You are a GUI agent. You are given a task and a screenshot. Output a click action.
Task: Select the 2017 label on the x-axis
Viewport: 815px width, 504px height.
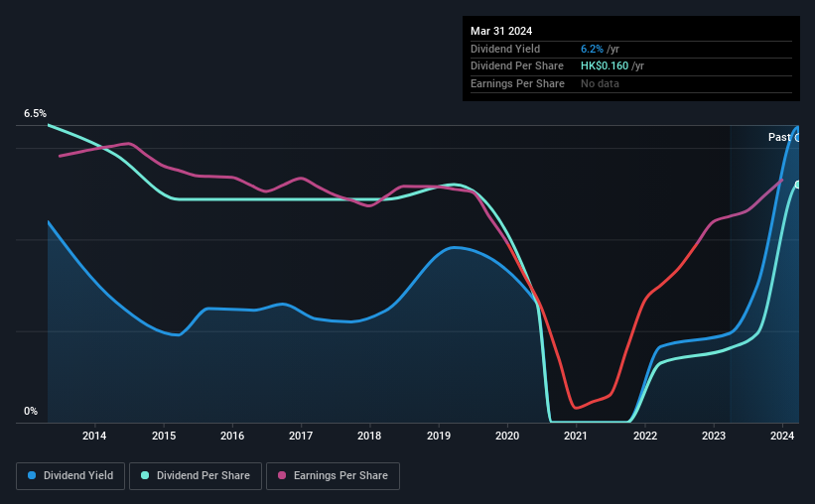[301, 436]
